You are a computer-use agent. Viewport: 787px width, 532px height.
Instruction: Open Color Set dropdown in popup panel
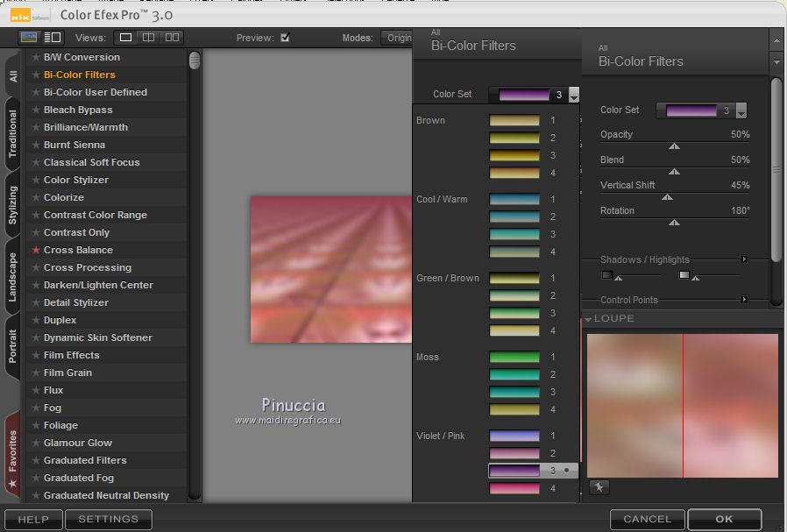click(574, 95)
